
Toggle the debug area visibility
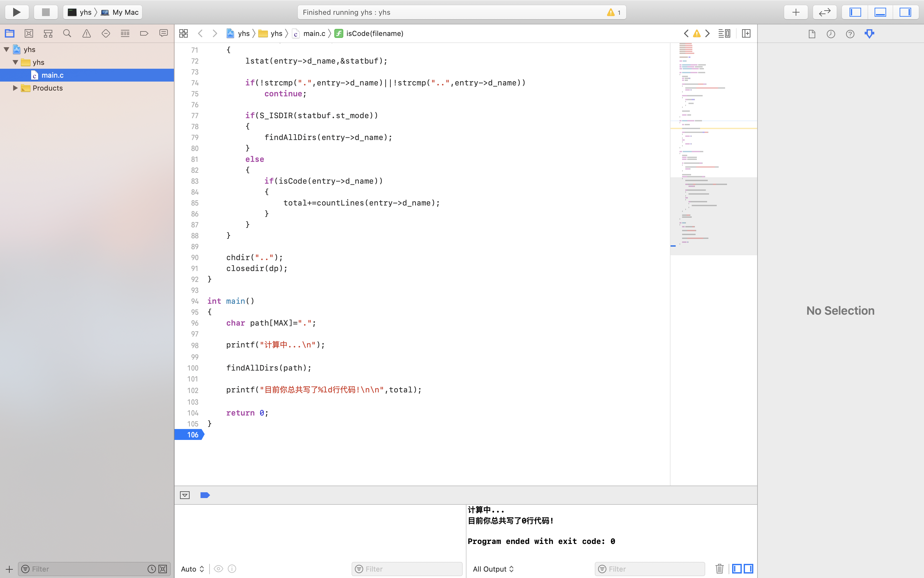click(x=880, y=12)
